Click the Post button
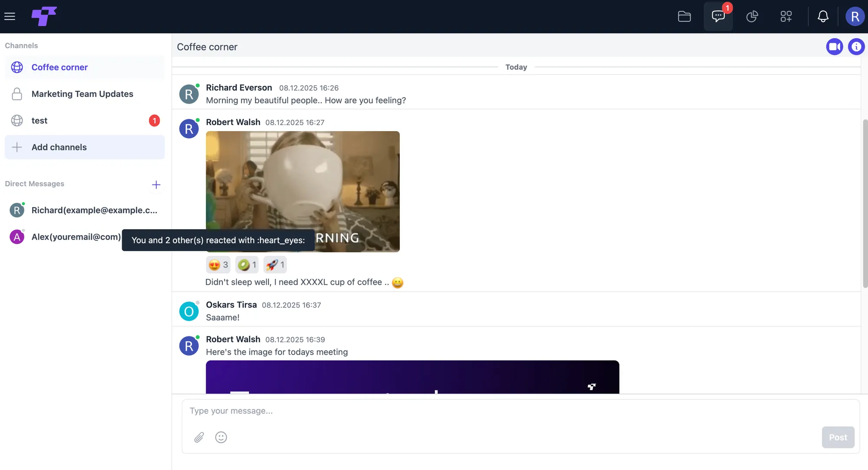 coord(838,437)
